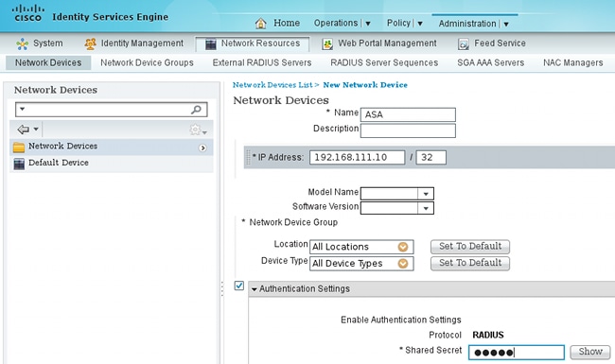615x364 pixels.
Task: Select the NAC Managers sub-tab
Action: [x=573, y=62]
